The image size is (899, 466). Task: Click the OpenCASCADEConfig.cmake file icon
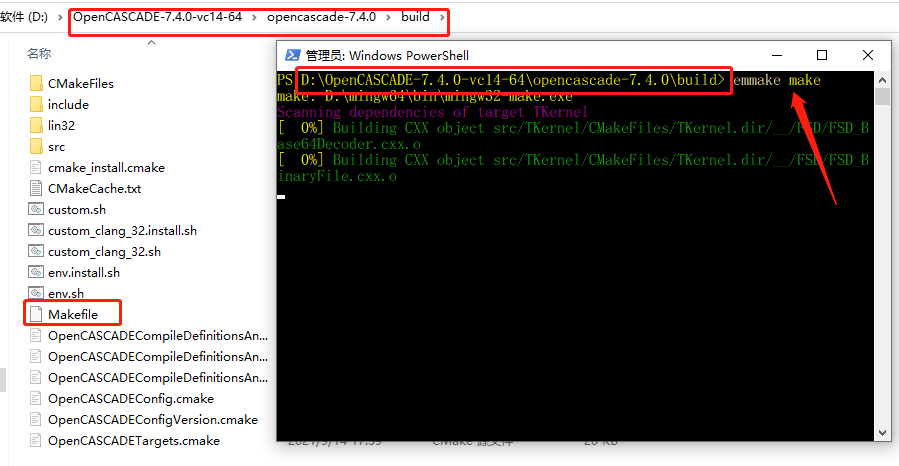point(36,398)
